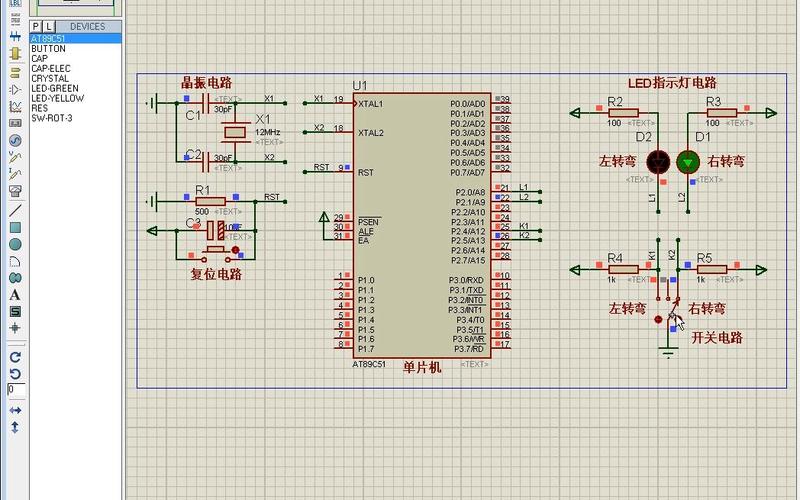Select the 2D symbols tool
The width and height of the screenshot is (800, 500).
click(15, 312)
